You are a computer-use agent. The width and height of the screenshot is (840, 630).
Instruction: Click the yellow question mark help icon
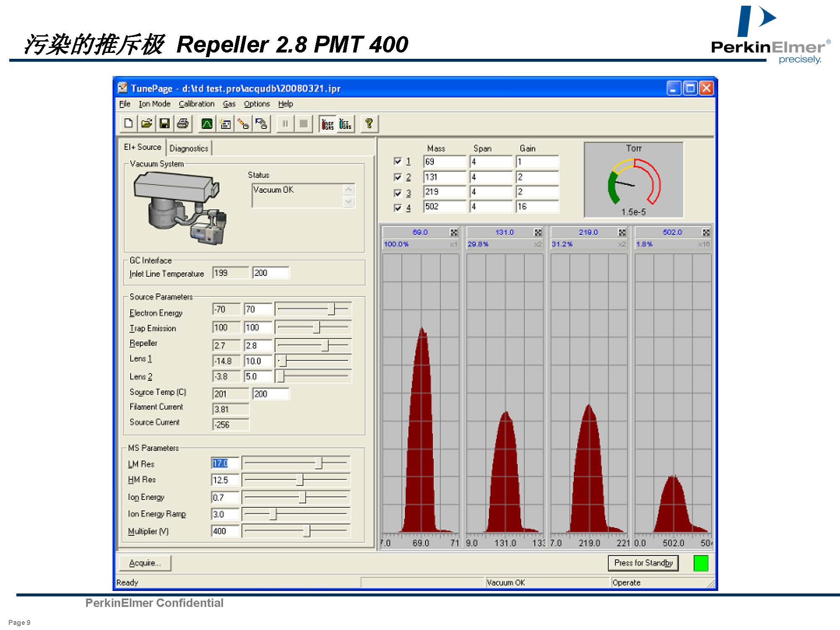(x=369, y=123)
